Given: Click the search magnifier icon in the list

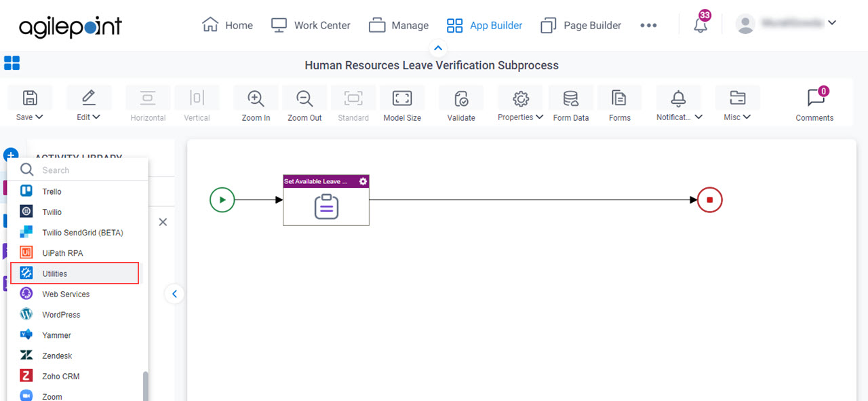Looking at the screenshot, I should point(26,170).
